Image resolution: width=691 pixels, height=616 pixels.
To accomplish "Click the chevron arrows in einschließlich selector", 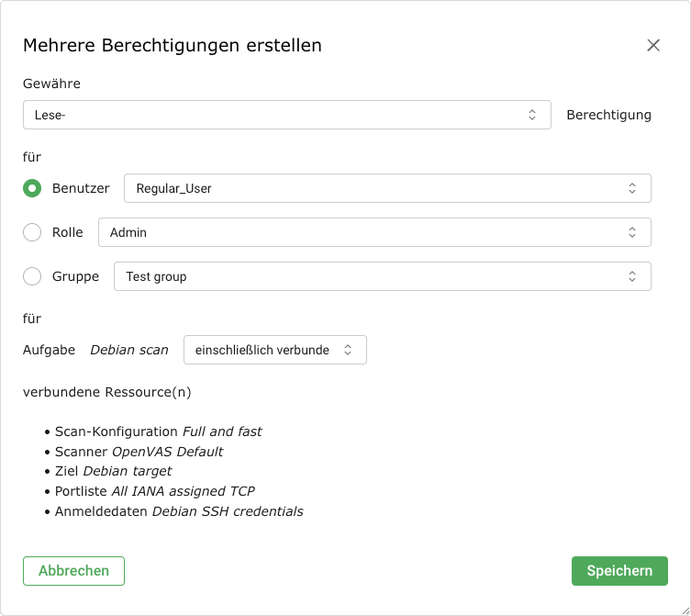I will coord(348,350).
